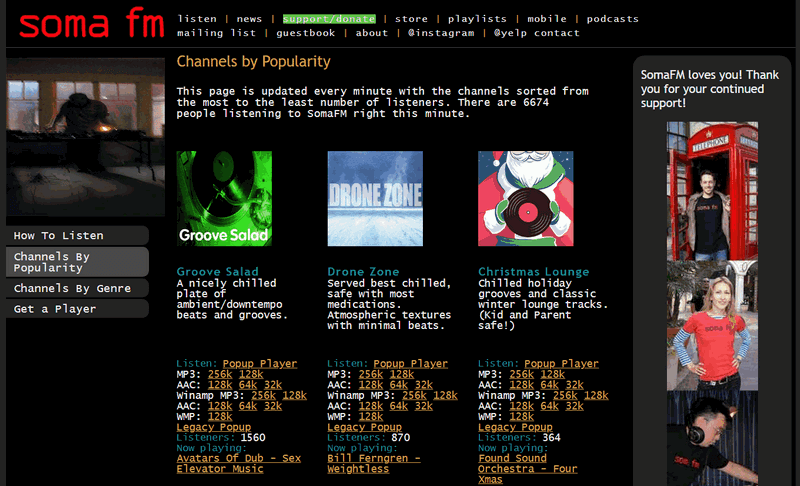Open the Christmas Lounge Santa artwork
This screenshot has height=486, width=800.
click(526, 198)
